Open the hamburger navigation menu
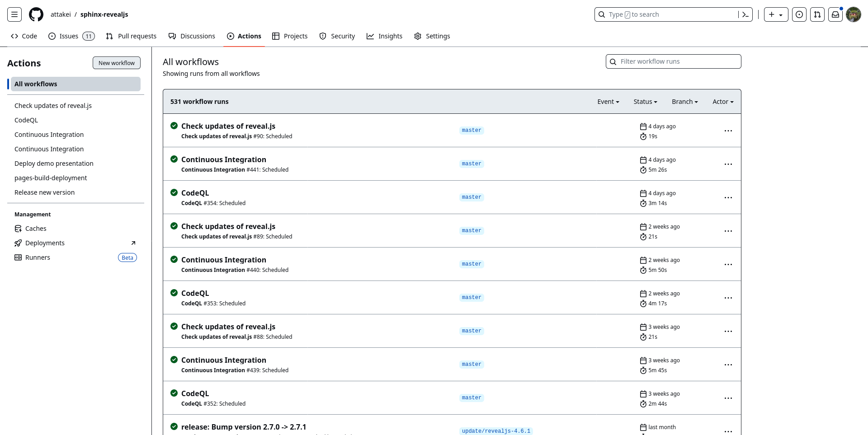The image size is (868, 435). (x=14, y=14)
